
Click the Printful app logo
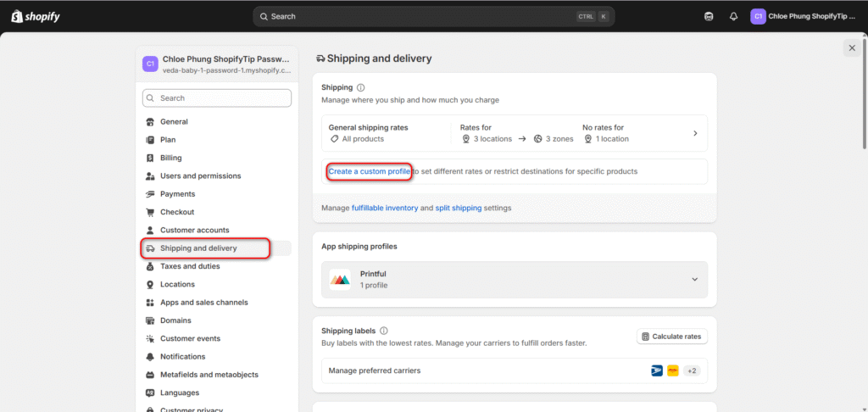(340, 280)
